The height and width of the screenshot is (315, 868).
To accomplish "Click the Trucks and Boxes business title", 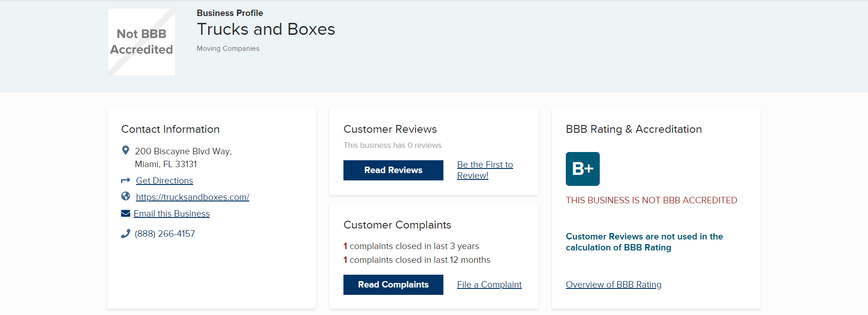I will click(x=266, y=29).
